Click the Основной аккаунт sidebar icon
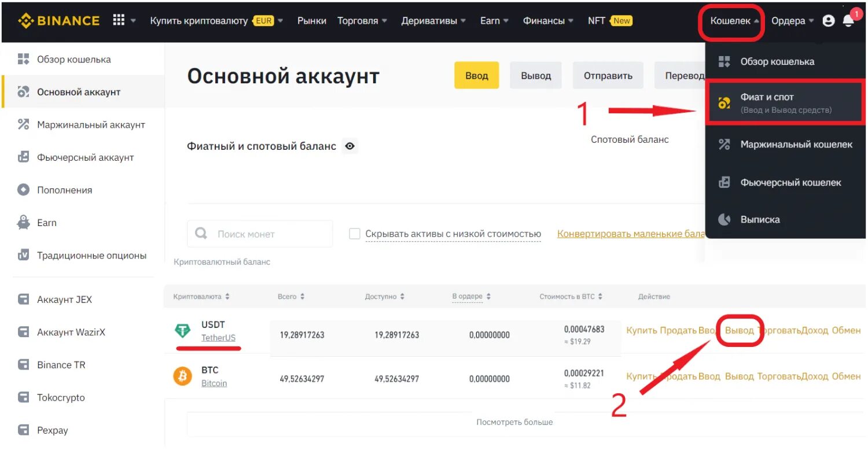This screenshot has height=451, width=868. tap(23, 92)
